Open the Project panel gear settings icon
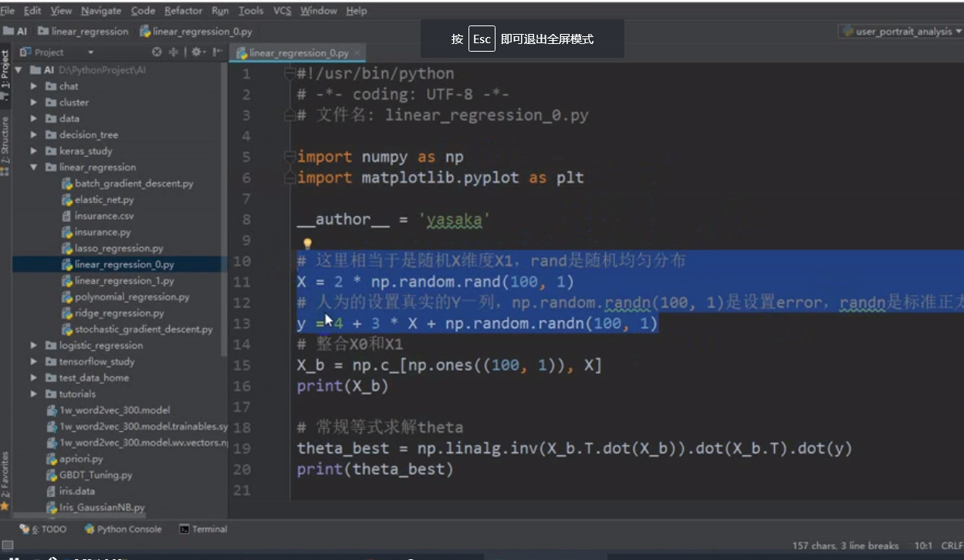The height and width of the screenshot is (560, 964). pos(197,52)
